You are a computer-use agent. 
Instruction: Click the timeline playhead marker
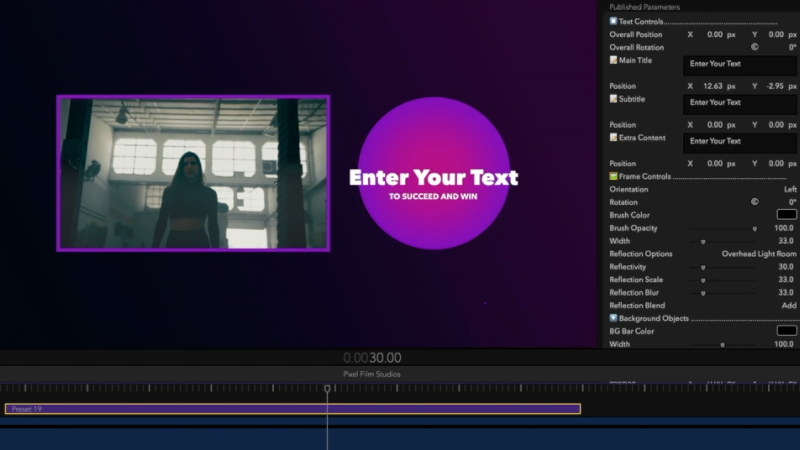328,388
